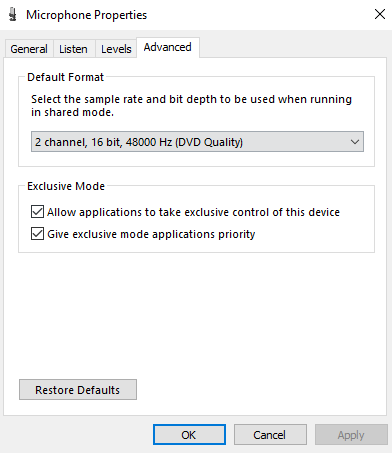Click Cancel to discard changes
Viewport: 392px width, 453px height.
point(270,435)
